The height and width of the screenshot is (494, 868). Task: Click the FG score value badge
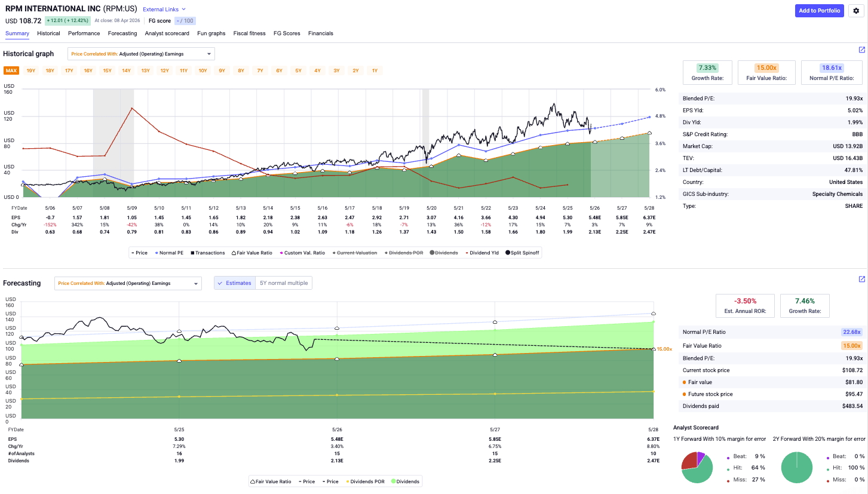point(185,21)
